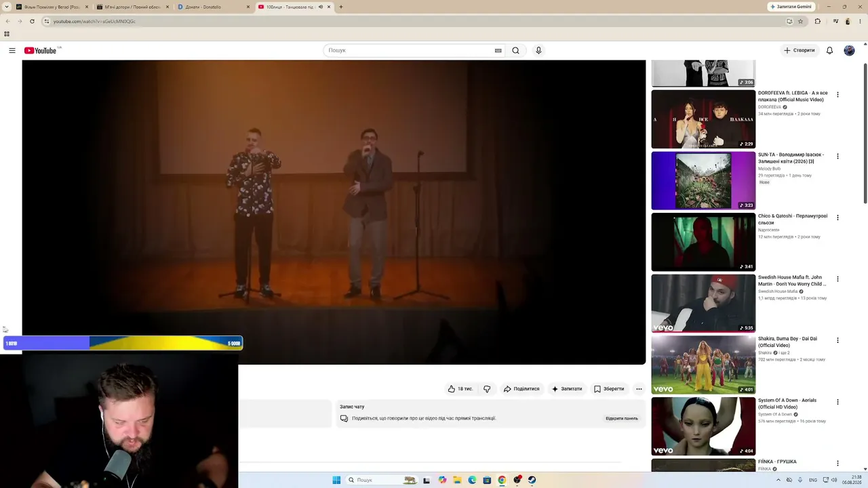This screenshot has height=488, width=868.
Task: Click the magnifier search button
Action: [x=515, y=50]
